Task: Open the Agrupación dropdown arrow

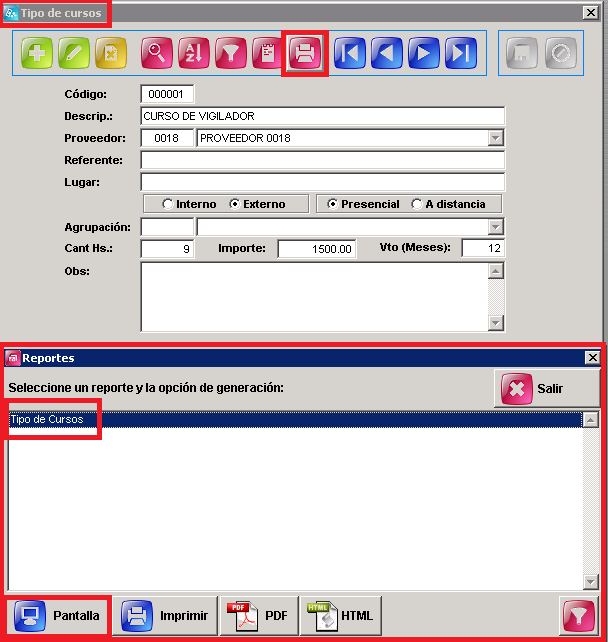Action: click(x=495, y=227)
